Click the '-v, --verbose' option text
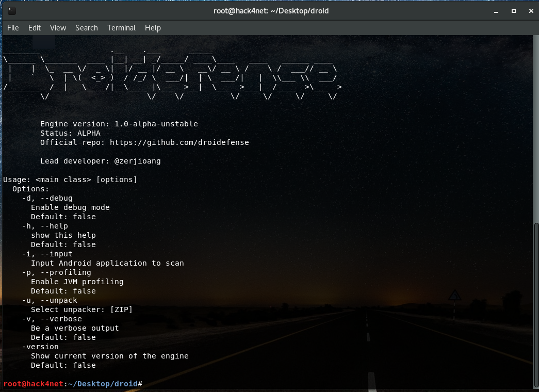This screenshot has width=539, height=392. click(x=52, y=319)
